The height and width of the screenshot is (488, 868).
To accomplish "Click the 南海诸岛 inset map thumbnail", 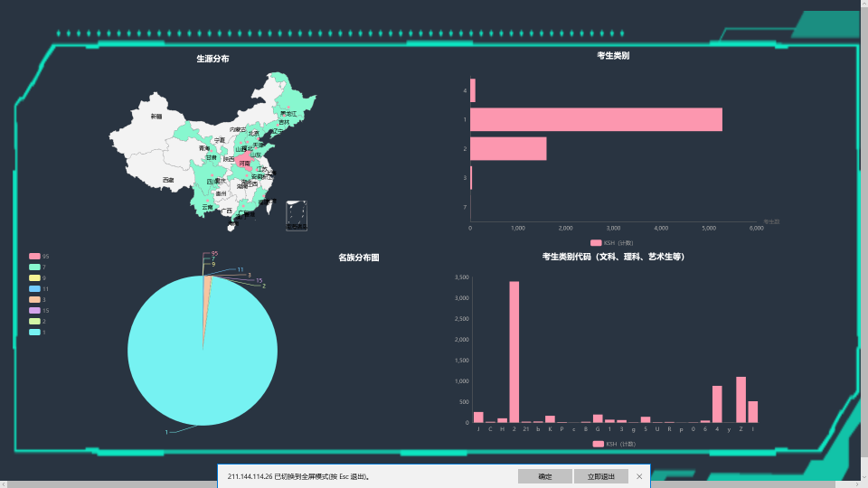I will click(296, 215).
